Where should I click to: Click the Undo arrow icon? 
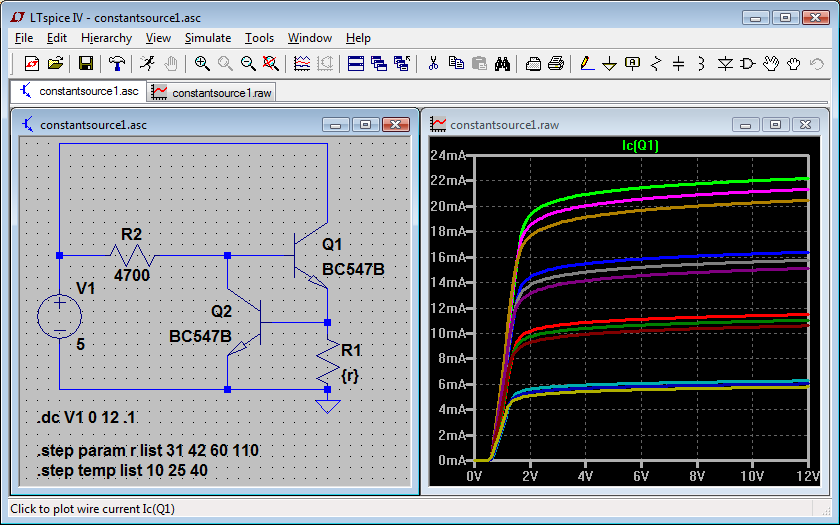[x=817, y=64]
